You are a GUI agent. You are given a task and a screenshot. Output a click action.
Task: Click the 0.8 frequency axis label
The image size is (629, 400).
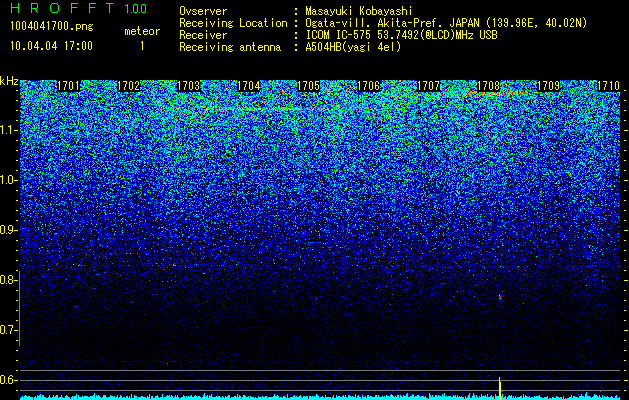tap(7, 280)
